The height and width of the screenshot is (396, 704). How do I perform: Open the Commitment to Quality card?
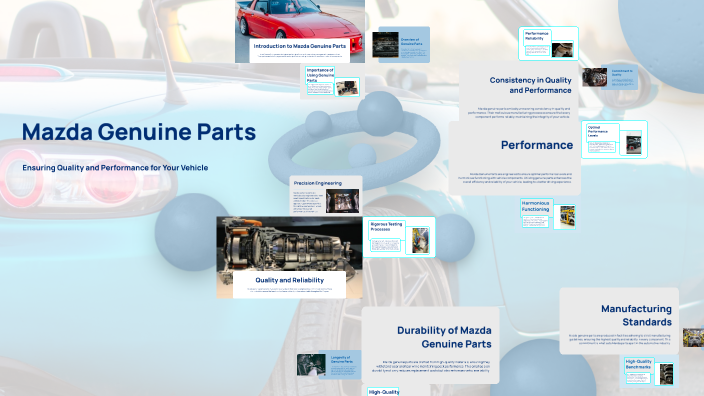tap(610, 77)
